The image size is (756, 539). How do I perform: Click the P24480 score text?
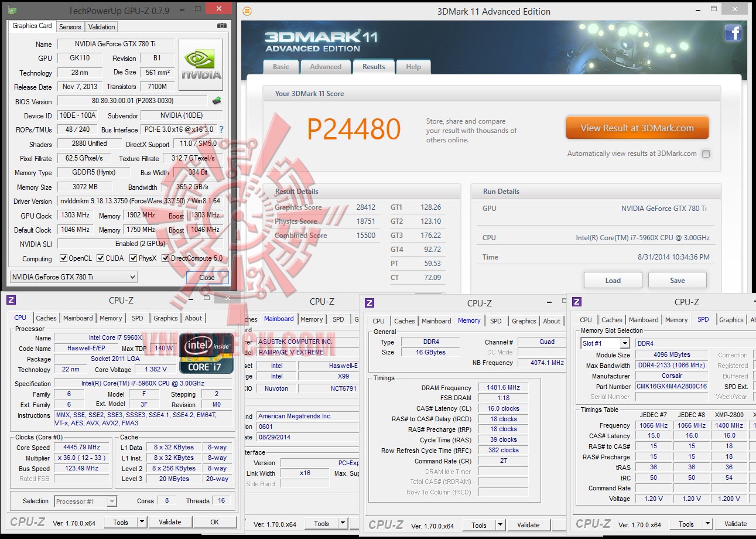pyautogui.click(x=354, y=129)
